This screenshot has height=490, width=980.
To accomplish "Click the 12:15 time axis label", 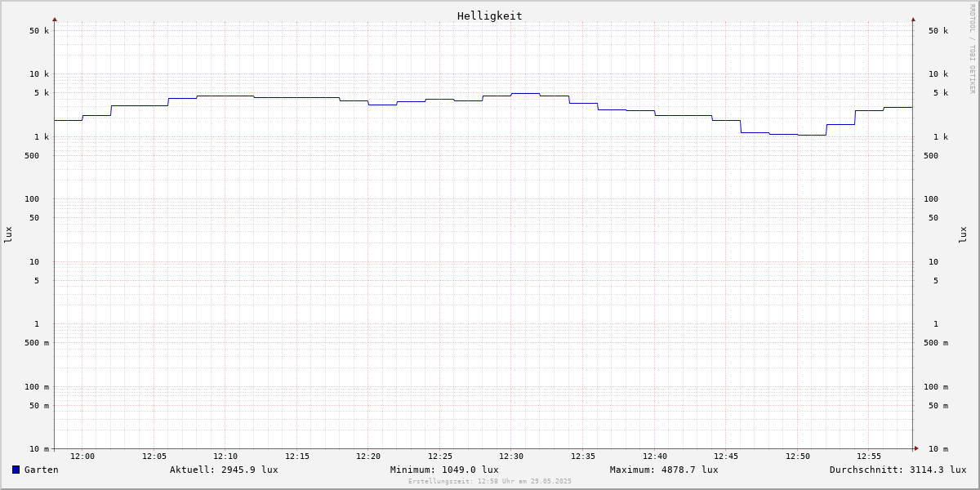I will [x=297, y=457].
